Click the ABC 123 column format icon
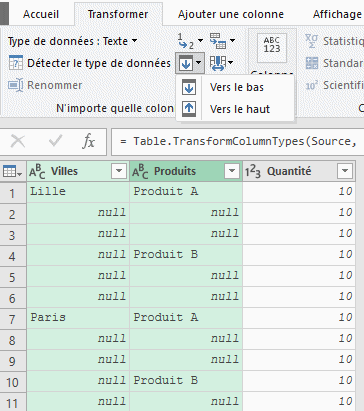Screen dimensions: 364x411 (271, 47)
